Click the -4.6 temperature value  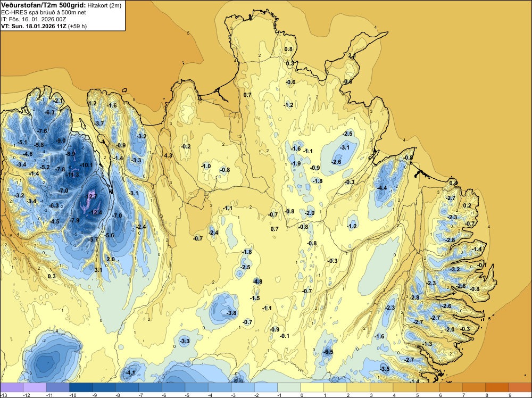coord(28,154)
